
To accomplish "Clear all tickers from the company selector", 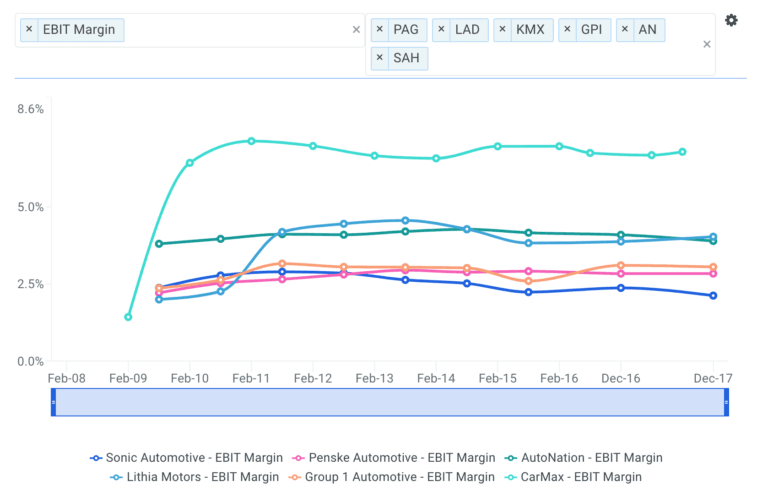I will pos(707,44).
